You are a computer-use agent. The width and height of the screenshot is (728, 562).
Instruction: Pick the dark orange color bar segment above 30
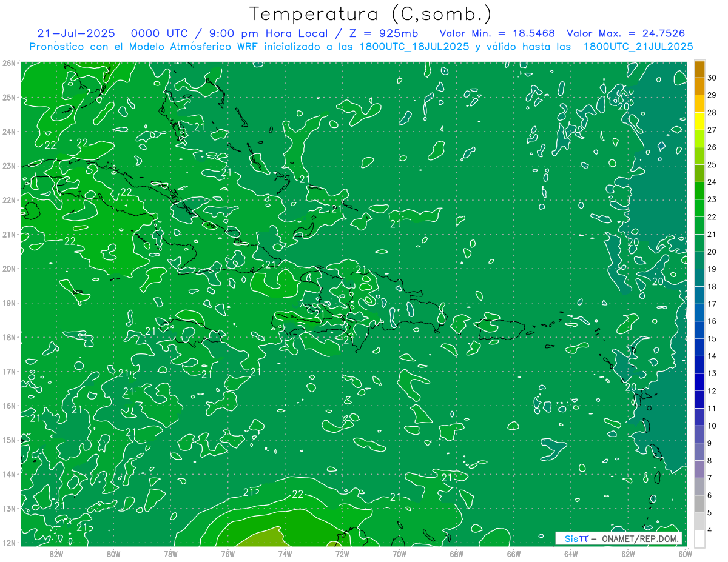pos(700,69)
